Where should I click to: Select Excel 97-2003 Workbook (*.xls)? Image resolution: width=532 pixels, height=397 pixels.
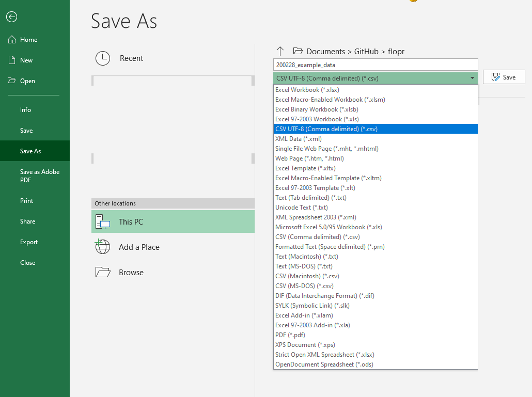pyautogui.click(x=375, y=119)
